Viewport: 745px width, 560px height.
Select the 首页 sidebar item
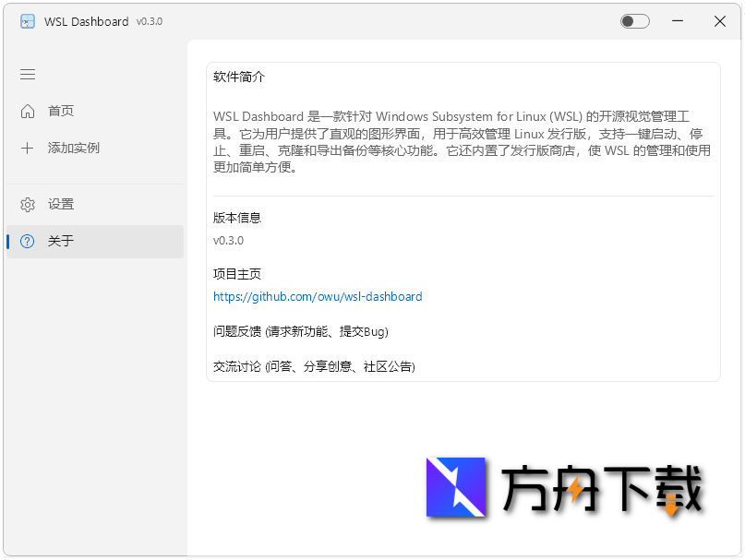pos(62,111)
